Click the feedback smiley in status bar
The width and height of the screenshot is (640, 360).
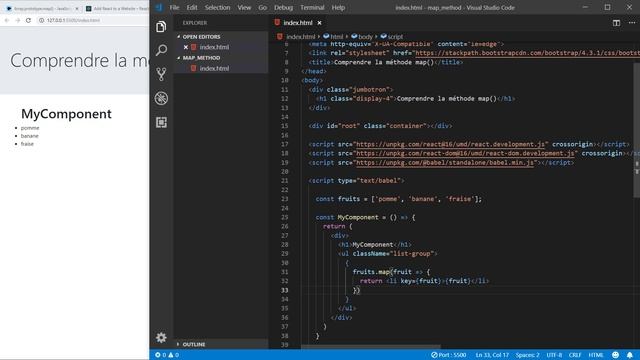[616, 355]
